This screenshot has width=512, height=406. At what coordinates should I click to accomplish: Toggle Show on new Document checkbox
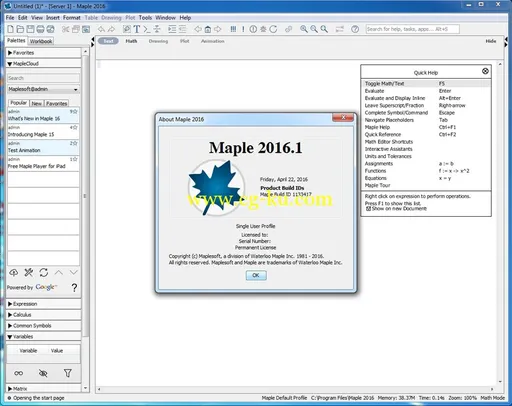click(x=368, y=209)
